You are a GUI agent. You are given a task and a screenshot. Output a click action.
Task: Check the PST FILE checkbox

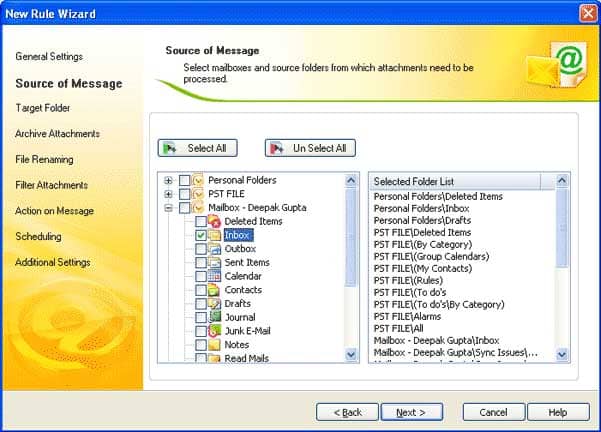click(185, 194)
